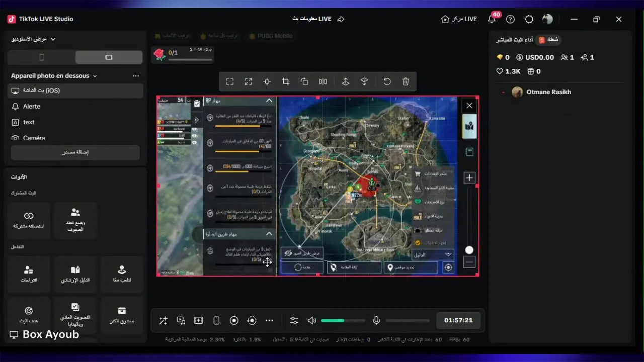Open the وضع تعدد الضيوف multi-guest tool
The width and height of the screenshot is (644, 362).
pyautogui.click(x=75, y=221)
